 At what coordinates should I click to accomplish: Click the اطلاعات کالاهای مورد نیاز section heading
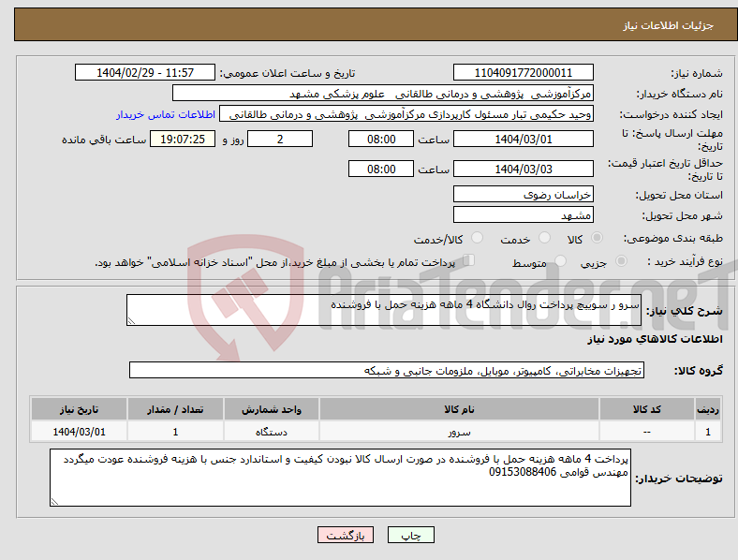[655, 339]
